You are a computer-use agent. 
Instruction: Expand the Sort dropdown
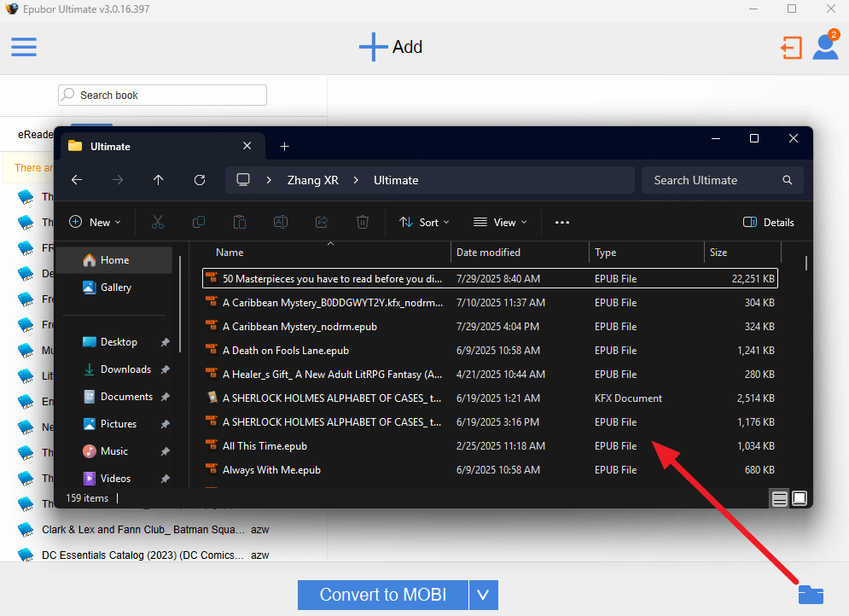424,223
